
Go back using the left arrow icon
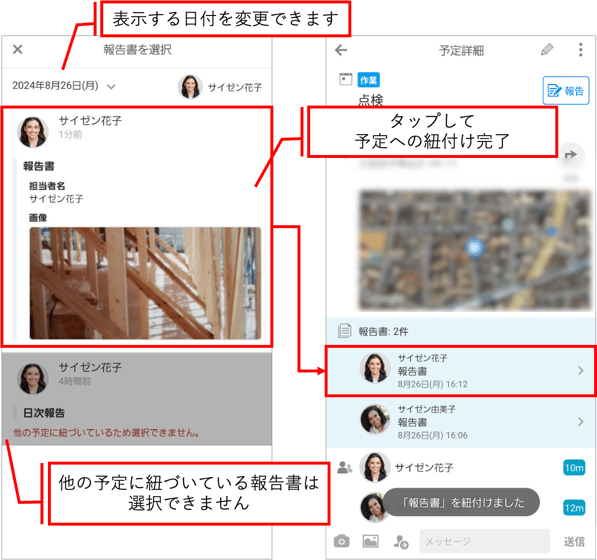341,50
